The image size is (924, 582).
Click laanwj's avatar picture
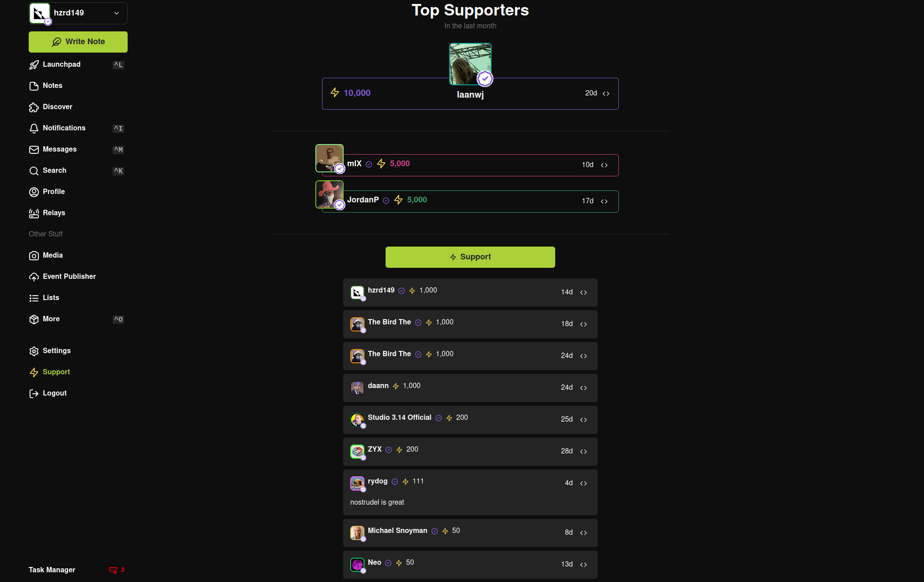tap(470, 64)
